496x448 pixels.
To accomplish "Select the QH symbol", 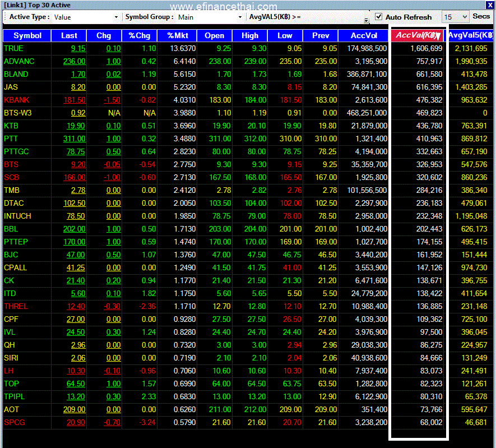I will pos(10,345).
